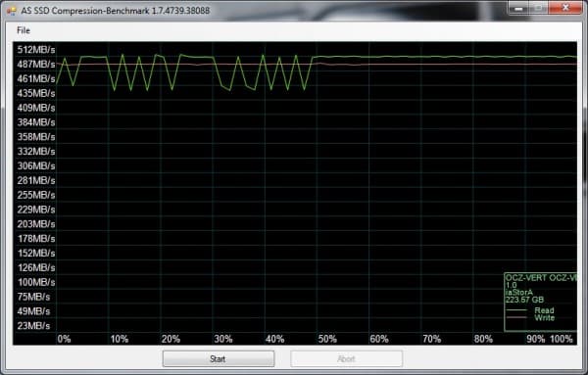Click the 70% compression axis label
This screenshot has width=588, height=375.
431,339
